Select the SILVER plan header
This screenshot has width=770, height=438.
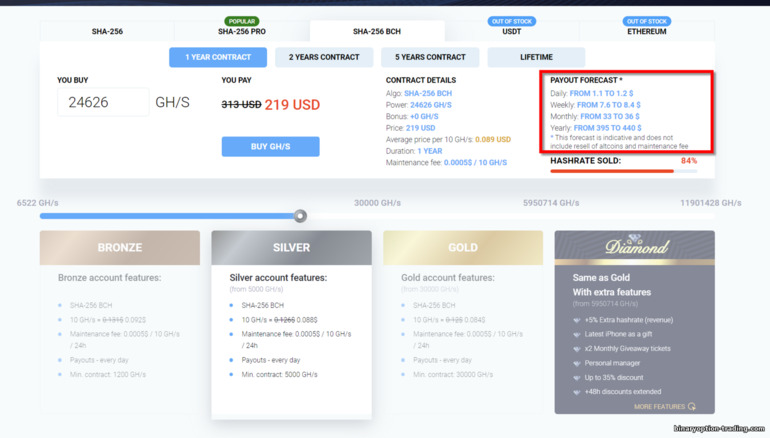[292, 248]
